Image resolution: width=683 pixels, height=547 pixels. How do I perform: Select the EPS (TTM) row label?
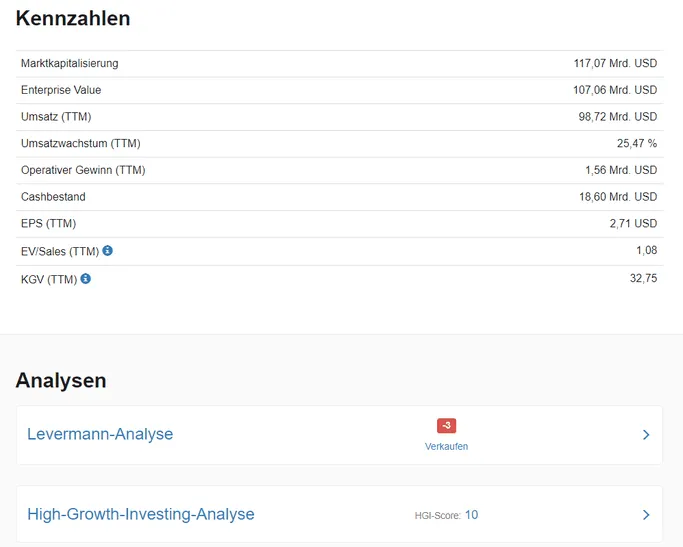48,223
